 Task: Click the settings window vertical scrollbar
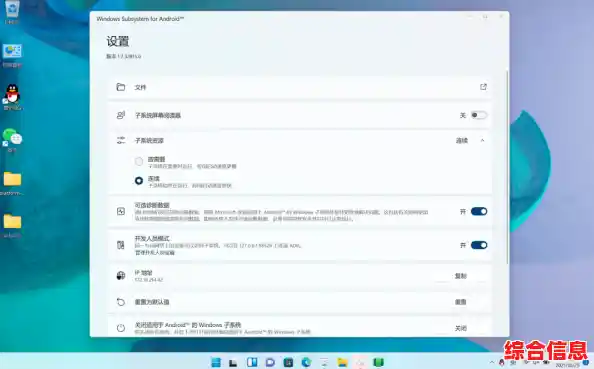(507, 167)
